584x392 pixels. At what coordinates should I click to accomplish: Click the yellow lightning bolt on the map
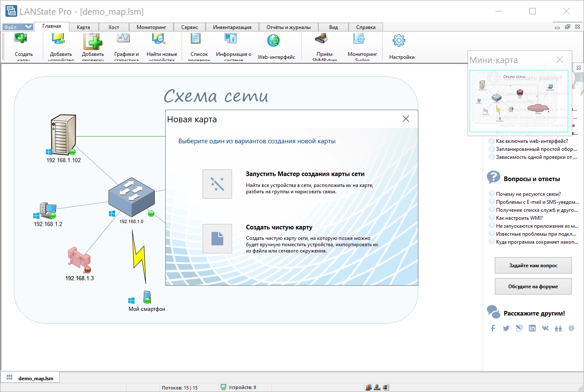(x=139, y=257)
